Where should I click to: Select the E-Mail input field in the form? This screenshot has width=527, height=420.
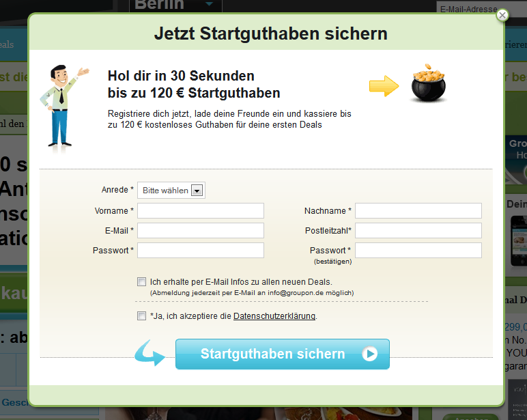click(x=201, y=231)
